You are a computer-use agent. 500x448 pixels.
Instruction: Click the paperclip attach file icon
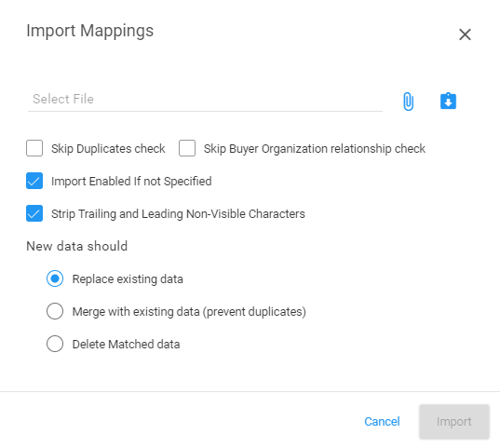pyautogui.click(x=408, y=102)
